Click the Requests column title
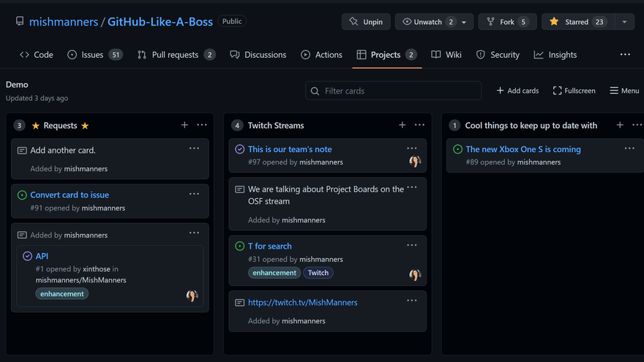 (x=60, y=126)
